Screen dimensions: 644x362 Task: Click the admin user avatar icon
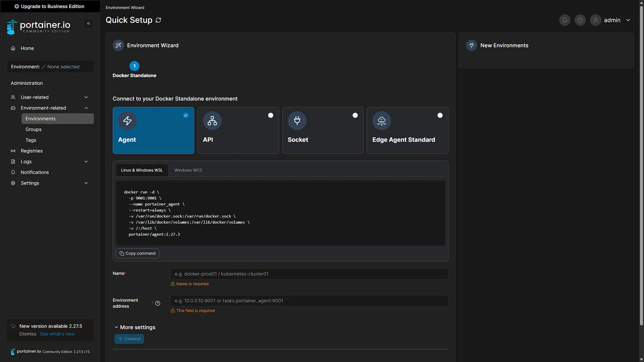tap(596, 20)
